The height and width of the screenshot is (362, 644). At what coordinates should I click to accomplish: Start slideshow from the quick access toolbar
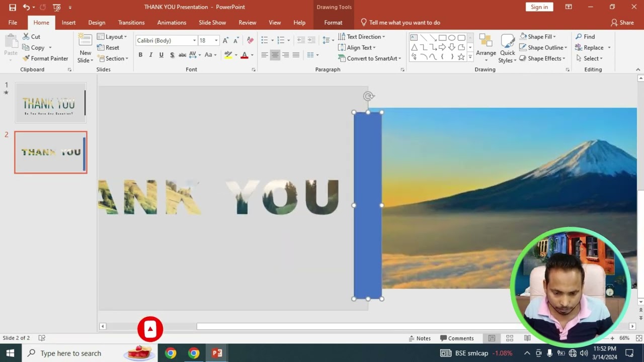click(x=56, y=7)
